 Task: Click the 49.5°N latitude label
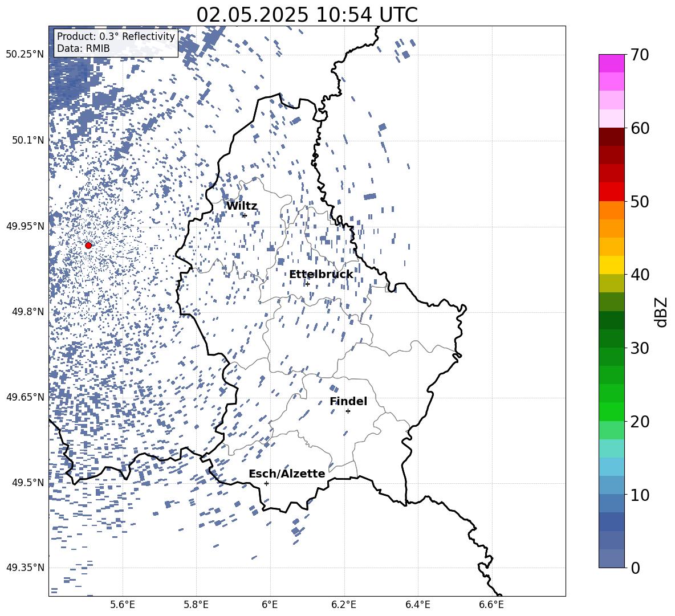coord(28,482)
